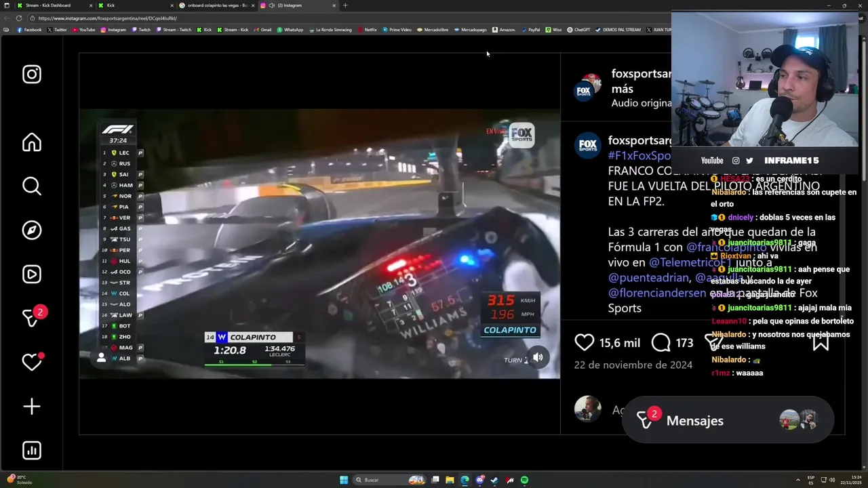The image size is (868, 488).
Task: Open the Explore compass icon
Action: point(32,230)
